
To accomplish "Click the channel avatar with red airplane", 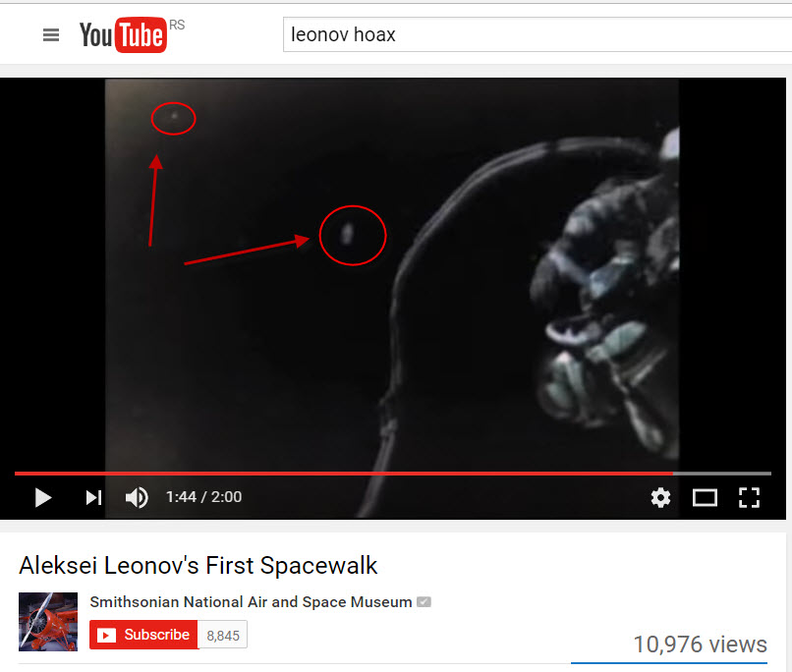I will pyautogui.click(x=48, y=622).
